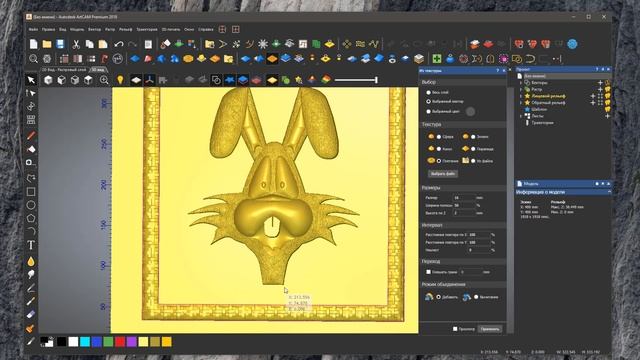The height and width of the screenshot is (360, 640).
Task: Click the 'Высота по Z' input field
Action: (464, 213)
